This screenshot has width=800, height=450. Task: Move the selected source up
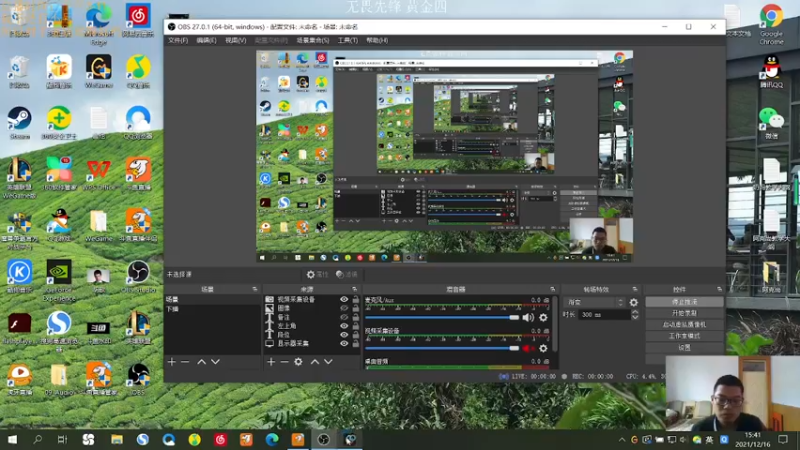coord(315,362)
